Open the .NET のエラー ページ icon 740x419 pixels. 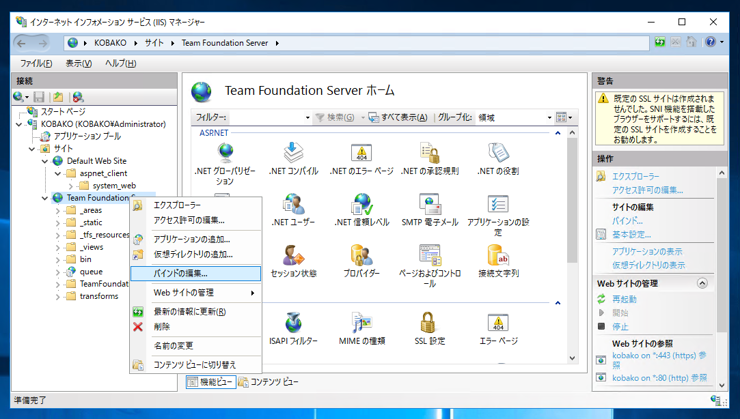(x=362, y=159)
